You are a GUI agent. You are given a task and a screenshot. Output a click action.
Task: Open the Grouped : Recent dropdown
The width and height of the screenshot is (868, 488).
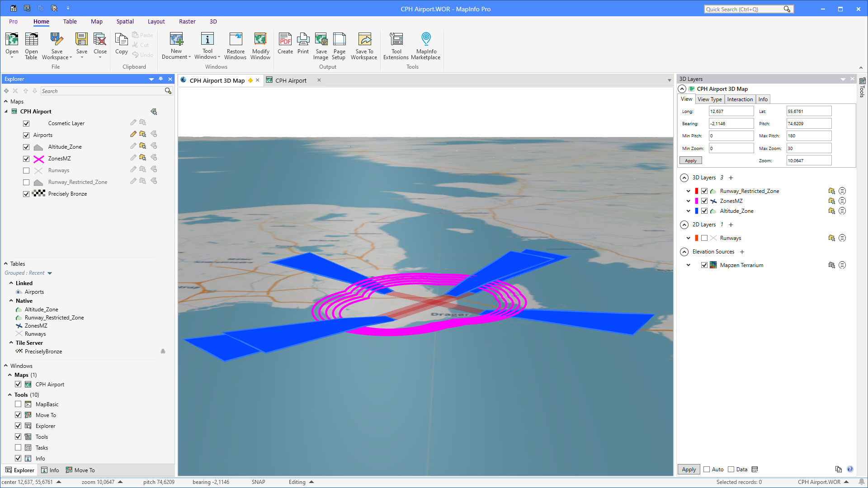point(50,273)
